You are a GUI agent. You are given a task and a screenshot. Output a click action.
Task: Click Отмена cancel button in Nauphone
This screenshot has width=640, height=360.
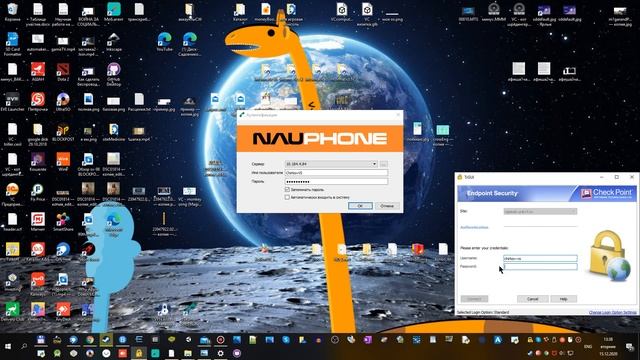387,206
